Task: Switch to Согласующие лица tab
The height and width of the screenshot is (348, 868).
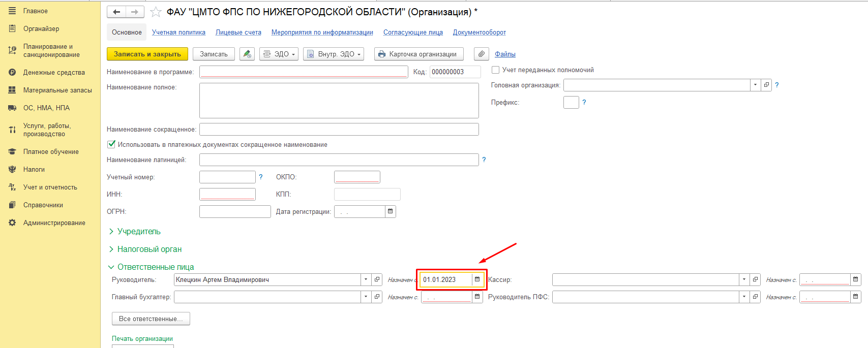Action: pyautogui.click(x=413, y=33)
